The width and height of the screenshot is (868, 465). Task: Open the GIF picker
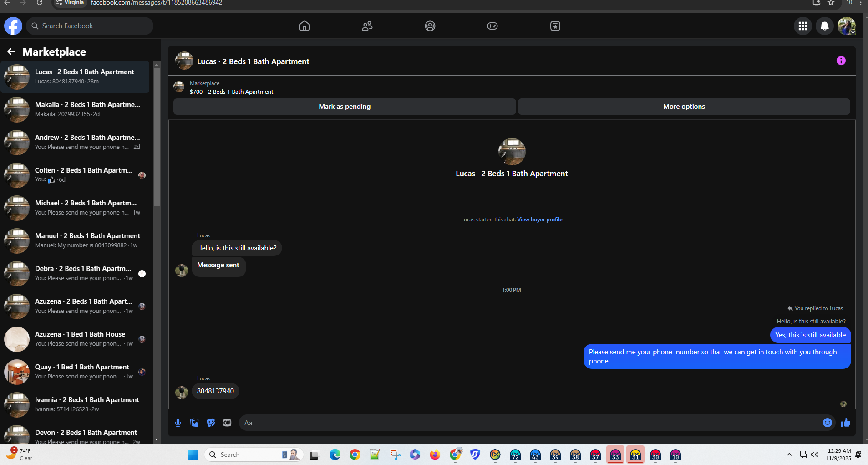227,423
